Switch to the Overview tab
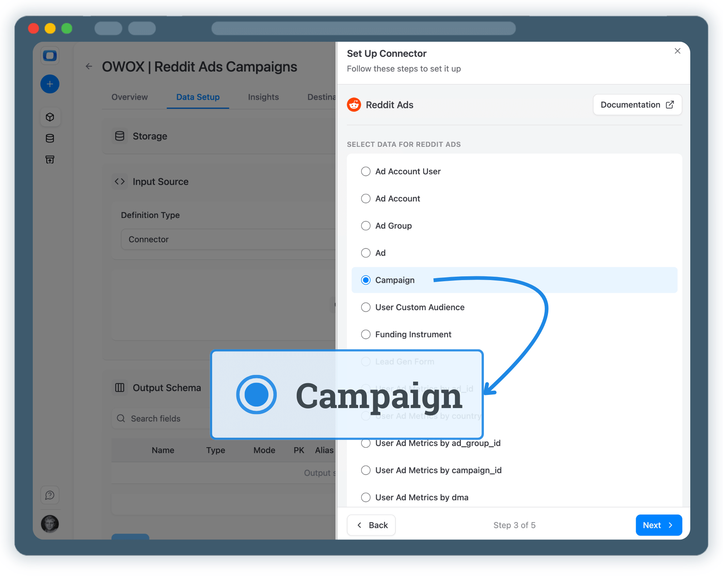This screenshot has height=588, width=723. click(130, 97)
